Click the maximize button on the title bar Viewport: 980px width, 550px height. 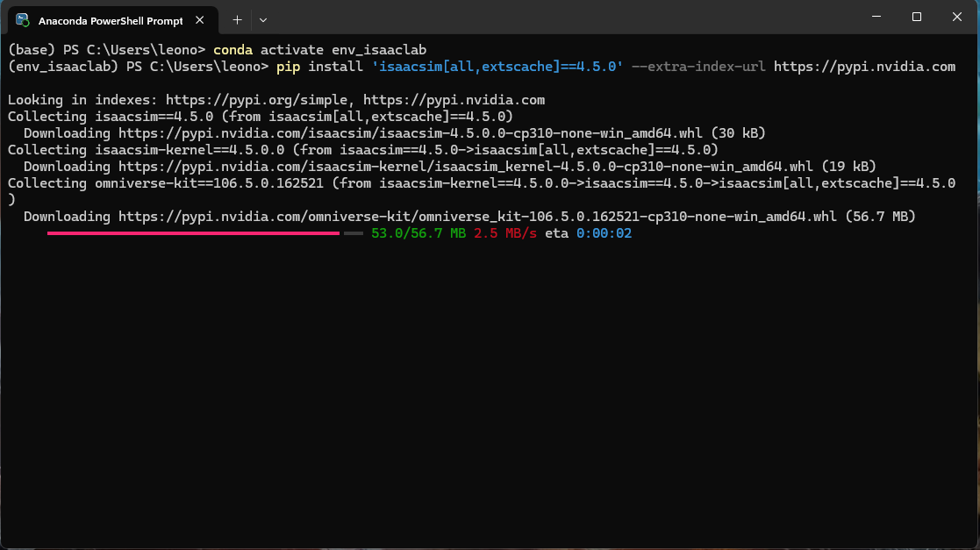click(x=916, y=16)
